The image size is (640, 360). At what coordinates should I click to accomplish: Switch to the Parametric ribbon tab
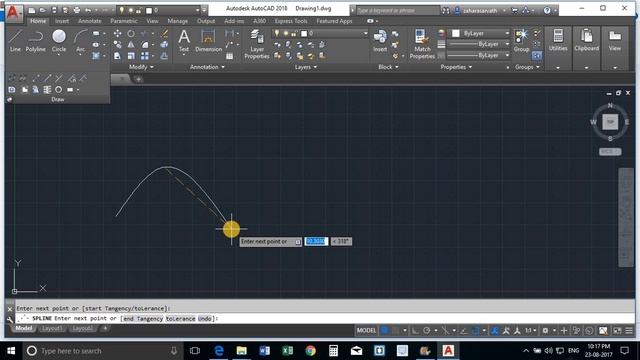click(124, 21)
